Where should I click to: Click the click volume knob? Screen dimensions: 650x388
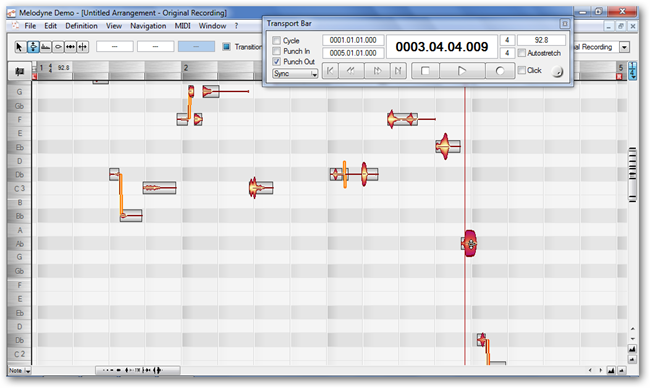(558, 72)
